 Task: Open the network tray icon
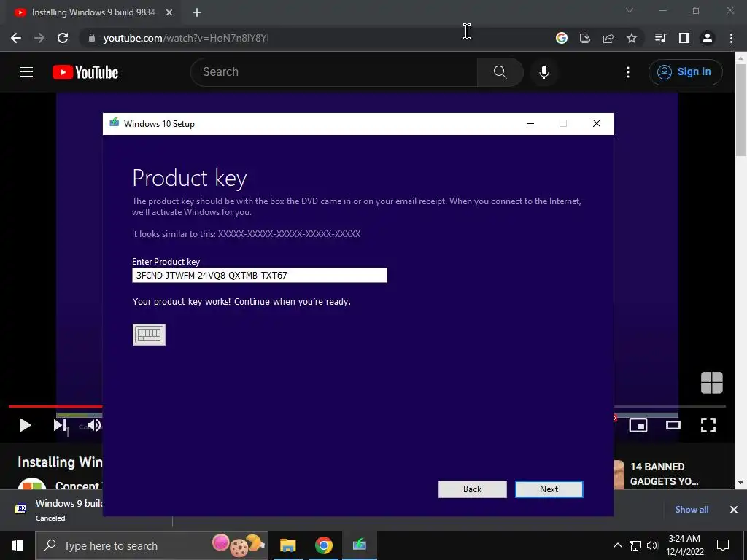click(x=635, y=545)
